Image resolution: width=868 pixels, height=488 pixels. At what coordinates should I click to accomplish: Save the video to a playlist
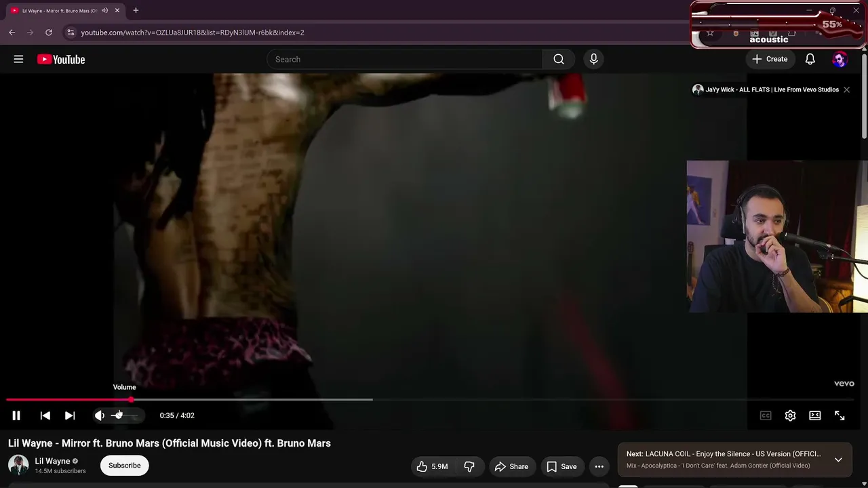561,466
